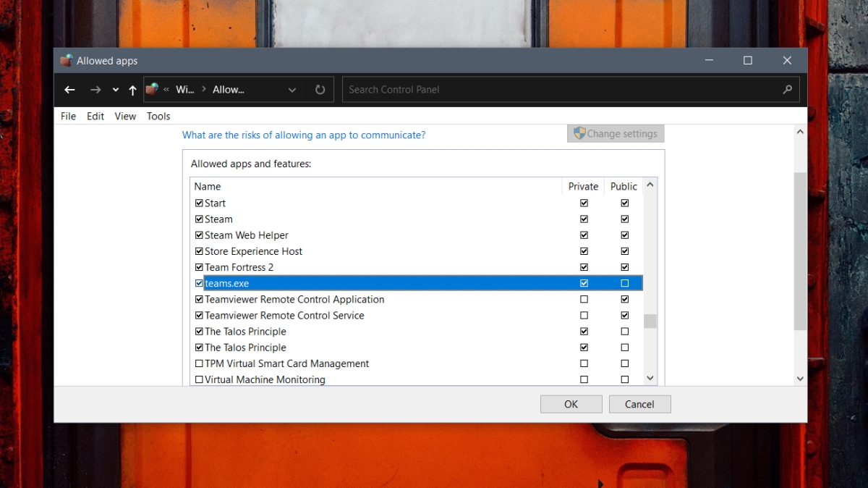
Task: Select the Team Fortress 2 row
Action: tap(417, 267)
